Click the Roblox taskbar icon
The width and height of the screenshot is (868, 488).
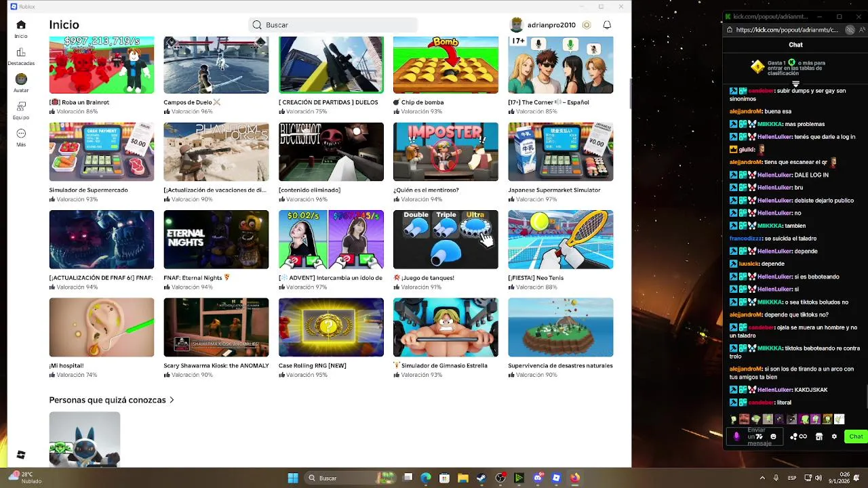coord(556,478)
